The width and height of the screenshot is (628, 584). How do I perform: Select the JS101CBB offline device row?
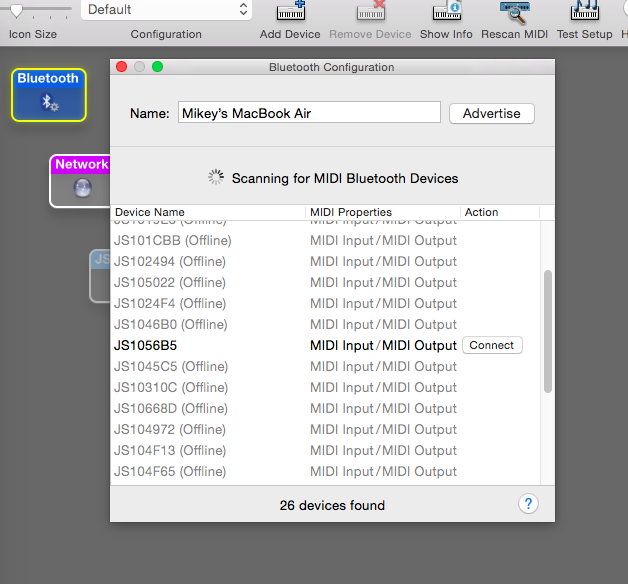[172, 240]
